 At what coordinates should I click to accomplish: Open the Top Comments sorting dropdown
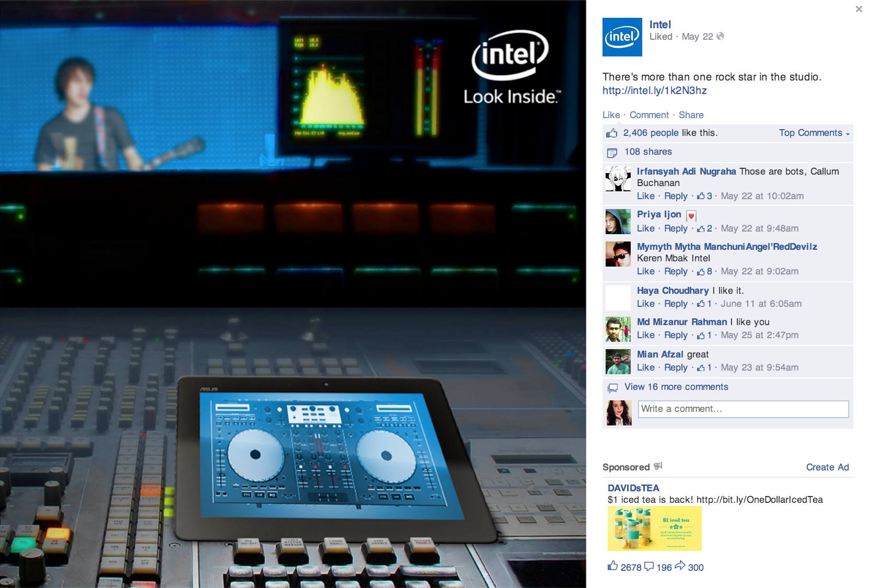pyautogui.click(x=814, y=133)
